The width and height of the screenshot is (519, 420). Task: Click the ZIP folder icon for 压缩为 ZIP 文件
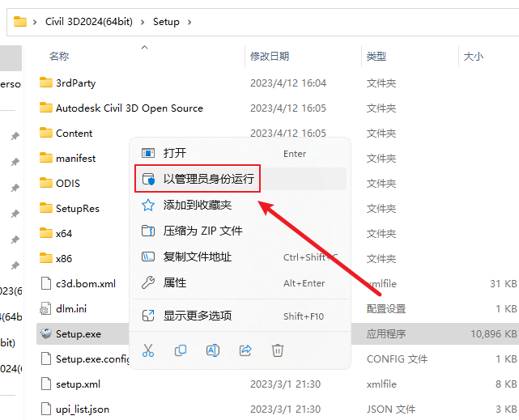[148, 231]
